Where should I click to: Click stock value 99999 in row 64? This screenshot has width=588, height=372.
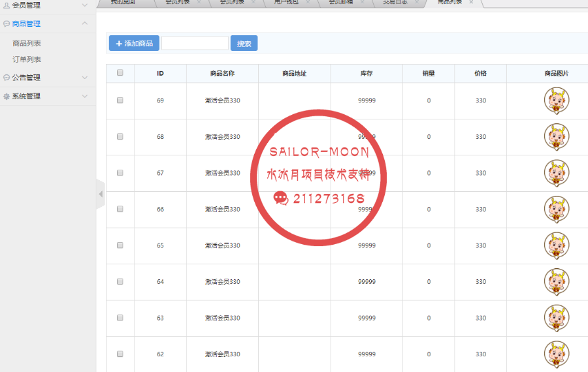[367, 282]
